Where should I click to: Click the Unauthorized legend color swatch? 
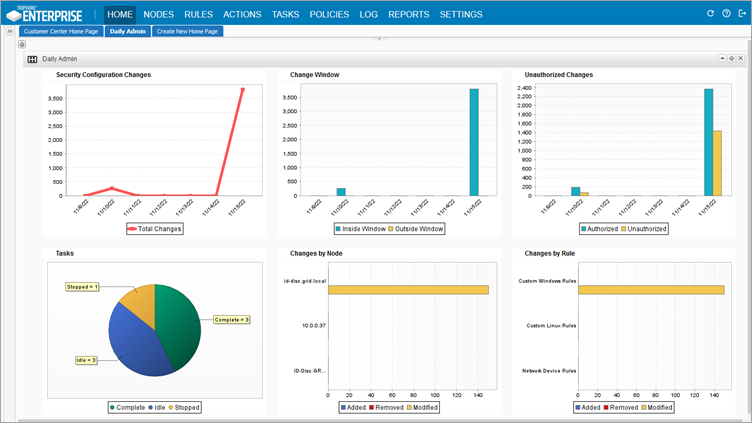622,229
